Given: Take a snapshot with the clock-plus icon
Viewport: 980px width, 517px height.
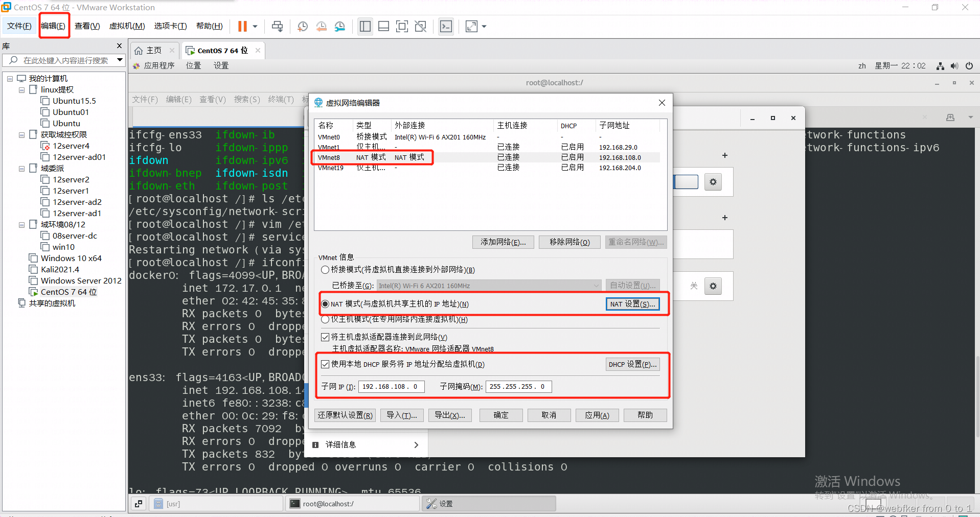Looking at the screenshot, I should [x=303, y=26].
